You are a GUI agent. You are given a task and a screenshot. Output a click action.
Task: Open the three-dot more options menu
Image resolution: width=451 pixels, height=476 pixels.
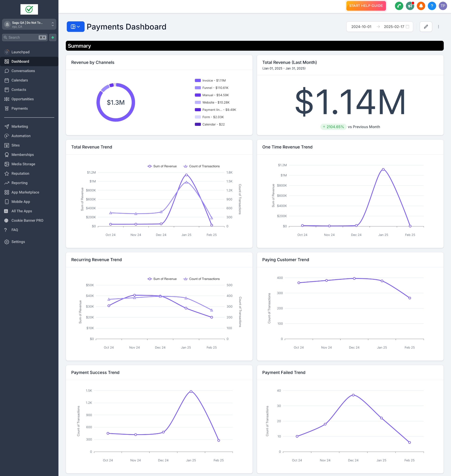pos(438,27)
